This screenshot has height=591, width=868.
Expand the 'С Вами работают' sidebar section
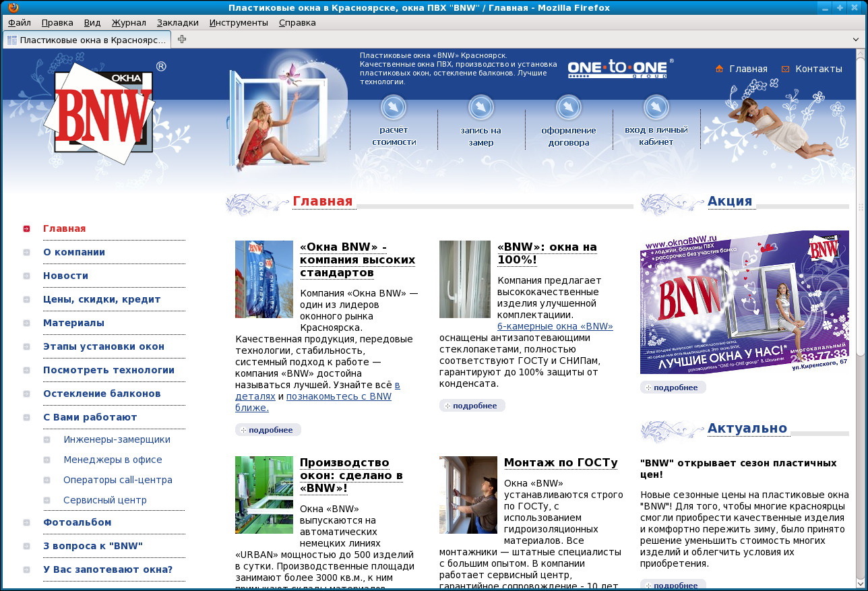click(90, 417)
